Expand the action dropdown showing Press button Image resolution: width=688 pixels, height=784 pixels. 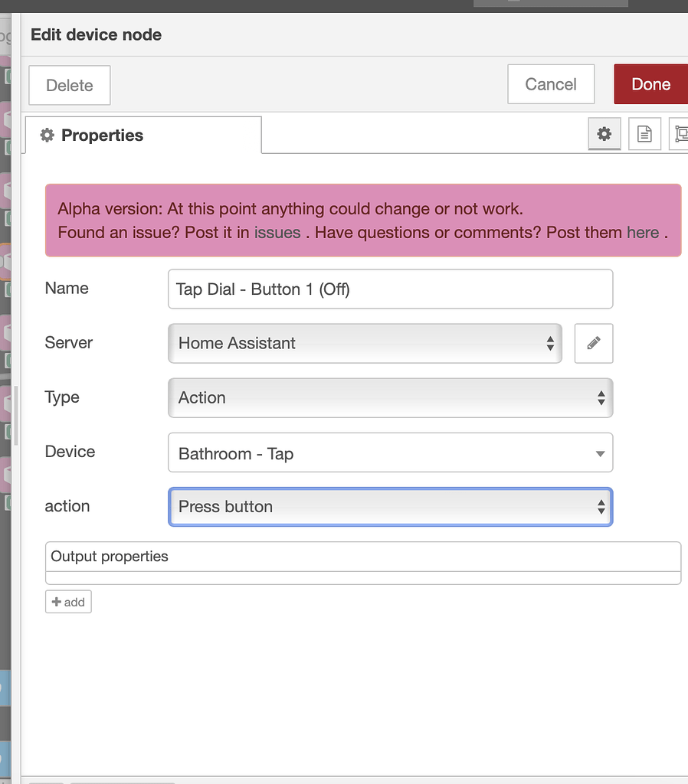[390, 507]
